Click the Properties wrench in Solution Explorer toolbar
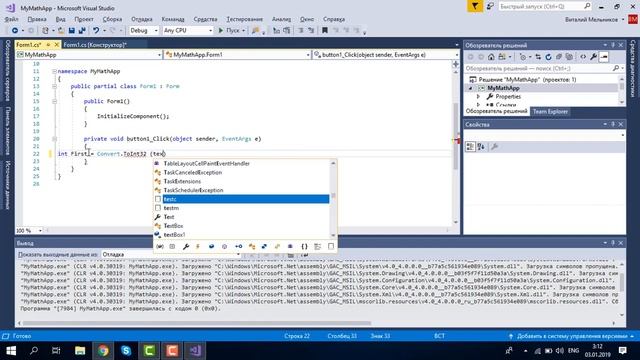 pos(593,57)
